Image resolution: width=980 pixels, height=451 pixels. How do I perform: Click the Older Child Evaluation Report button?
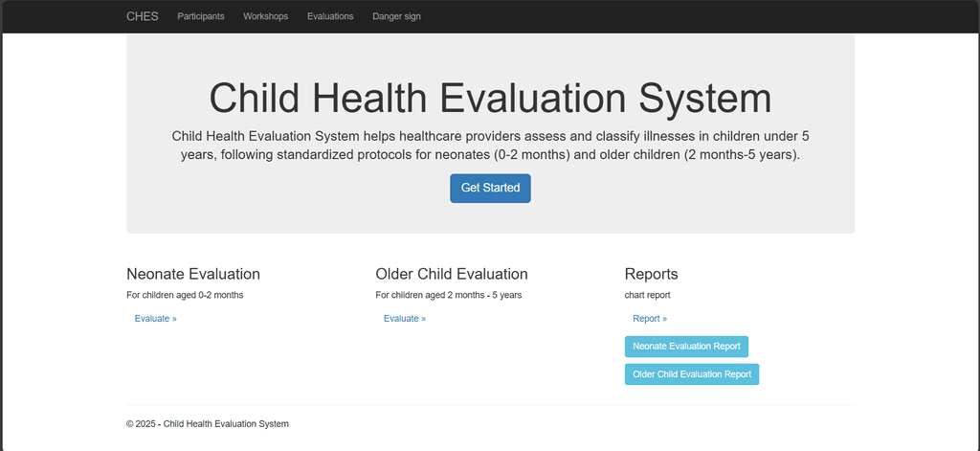(692, 374)
